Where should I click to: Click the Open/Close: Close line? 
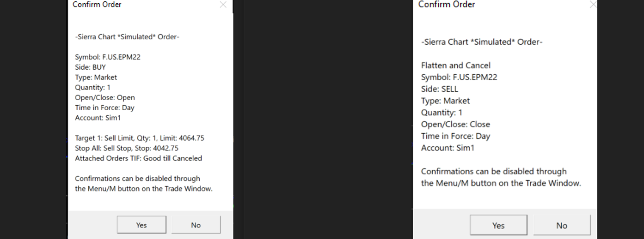(455, 125)
